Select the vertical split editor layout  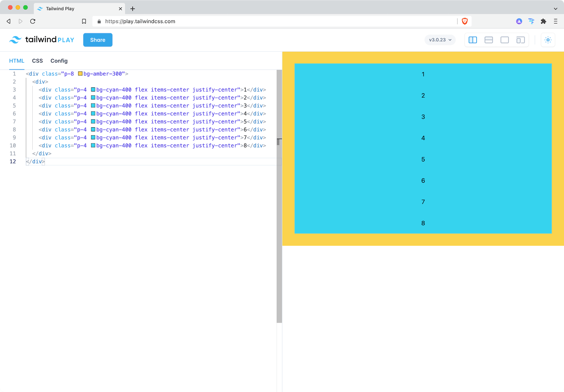point(472,40)
